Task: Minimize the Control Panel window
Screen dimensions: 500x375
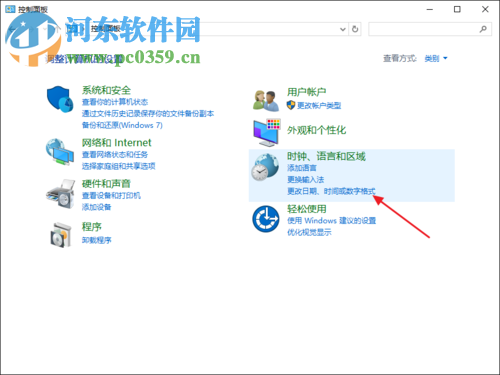Action: tap(430, 9)
